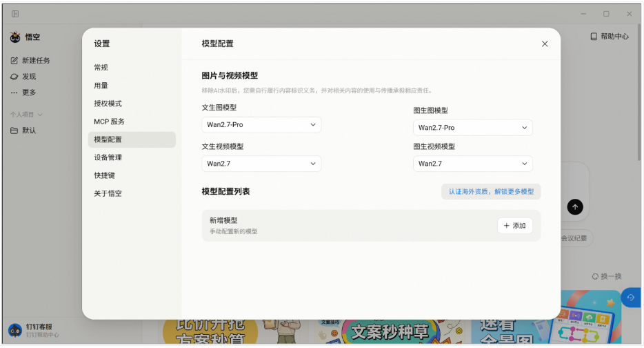Screen dimensions: 644x348
Task: Click the black send arrow button
Action: pos(575,207)
